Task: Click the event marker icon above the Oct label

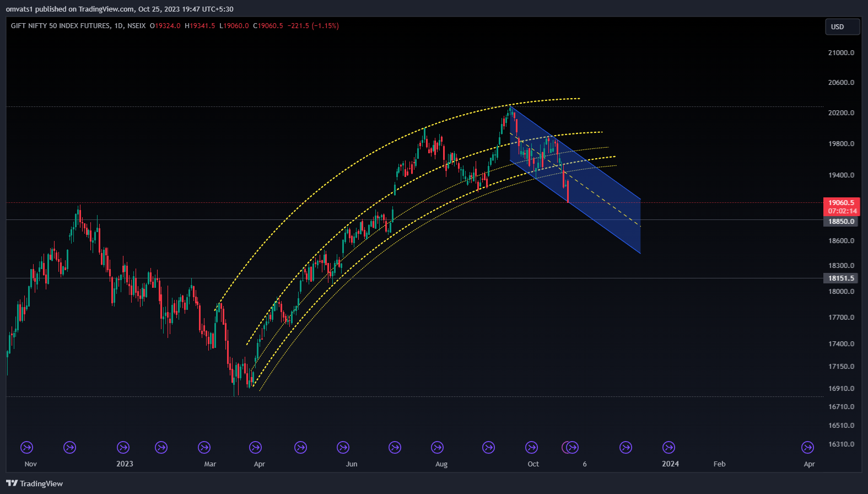Action: [x=531, y=448]
